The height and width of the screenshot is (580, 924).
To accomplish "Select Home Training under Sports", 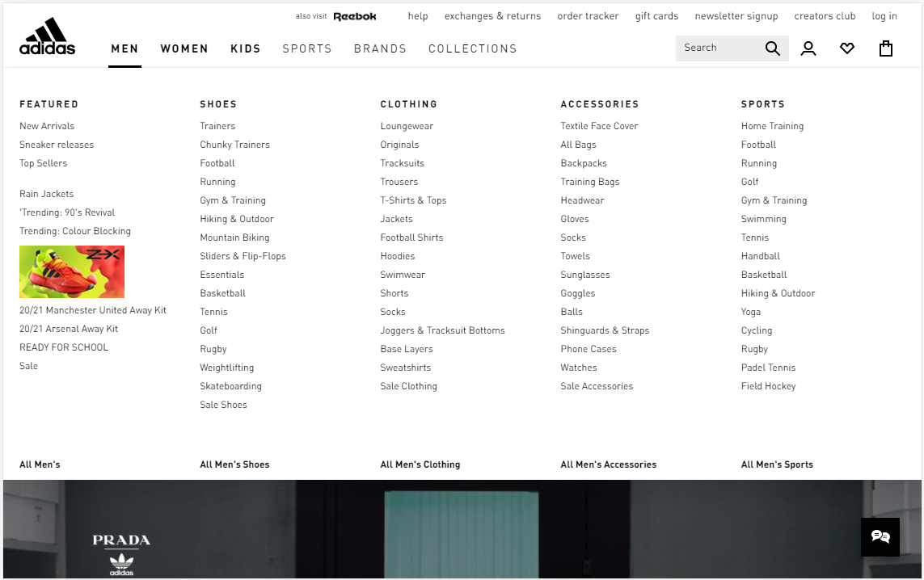I will (773, 126).
